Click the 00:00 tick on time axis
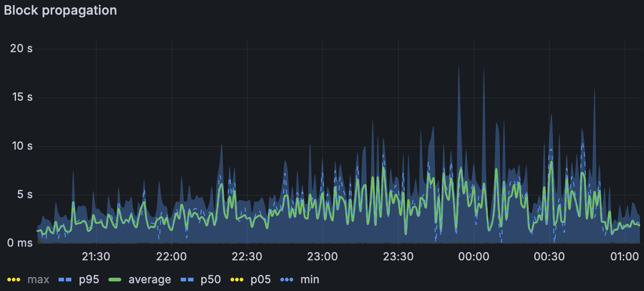Screen dimensions: 644x291 coord(473,257)
